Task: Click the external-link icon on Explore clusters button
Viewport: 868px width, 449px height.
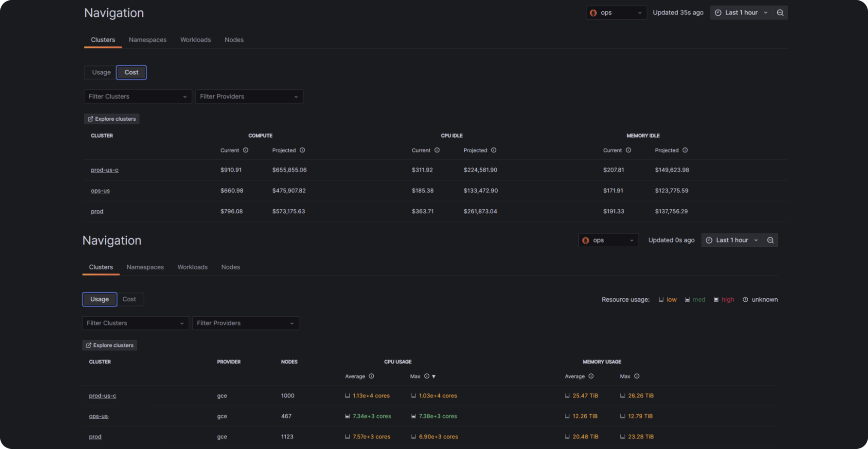Action: (90, 119)
